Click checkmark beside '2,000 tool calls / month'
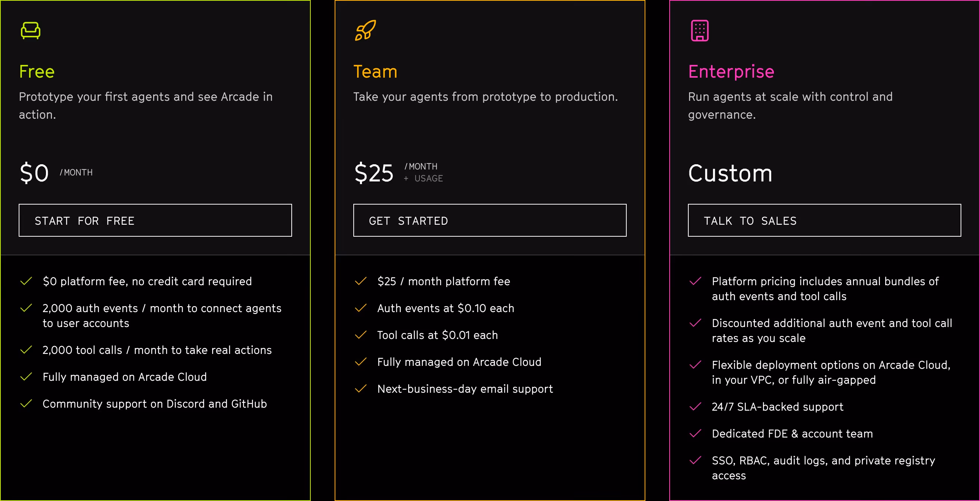Screen dimensions: 980x501 point(26,350)
